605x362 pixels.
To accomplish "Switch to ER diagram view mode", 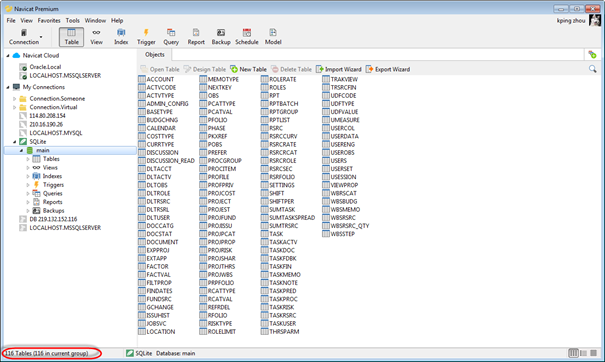I will [593, 353].
